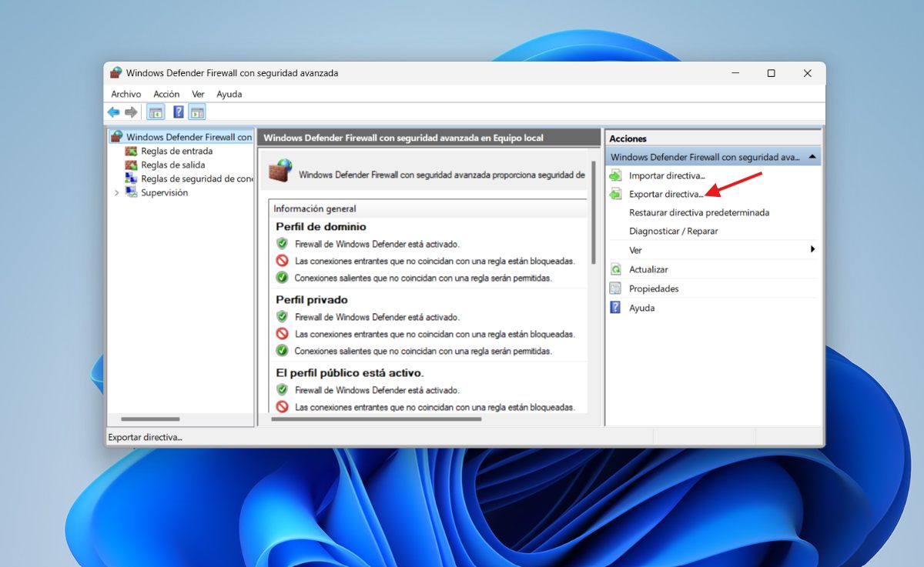The height and width of the screenshot is (567, 924).
Task: Select Reglas de entrada in tree
Action: pyautogui.click(x=177, y=152)
